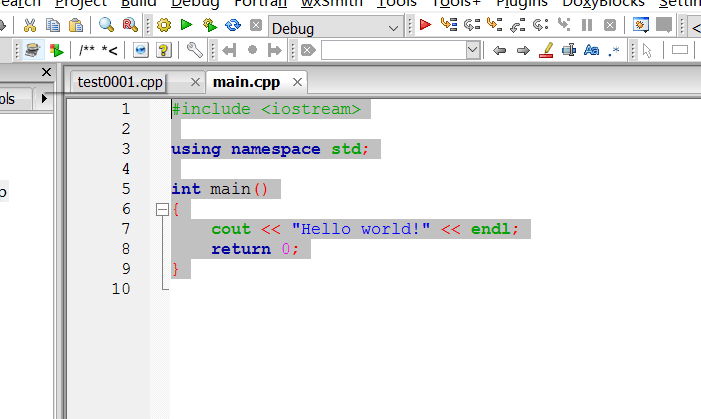Stop debugger with the boxed X icon
The width and height of the screenshot is (701, 419).
pos(610,25)
